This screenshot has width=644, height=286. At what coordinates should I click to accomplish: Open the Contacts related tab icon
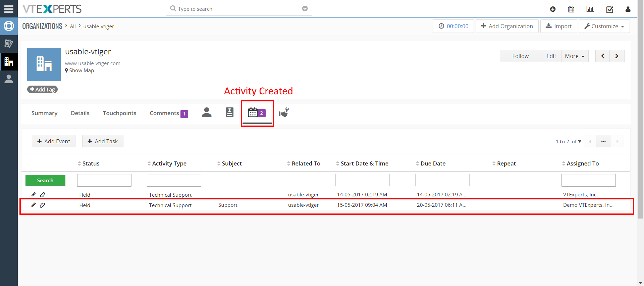(207, 112)
